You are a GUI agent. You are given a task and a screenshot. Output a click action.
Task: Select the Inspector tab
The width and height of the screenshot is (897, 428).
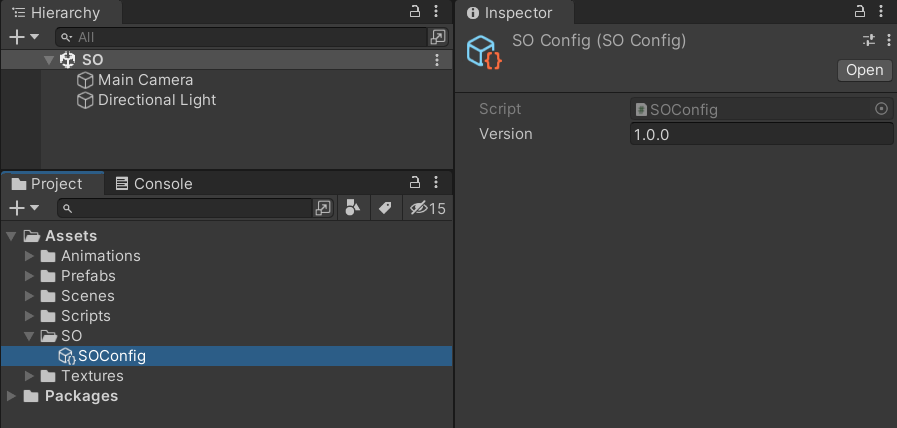click(510, 13)
